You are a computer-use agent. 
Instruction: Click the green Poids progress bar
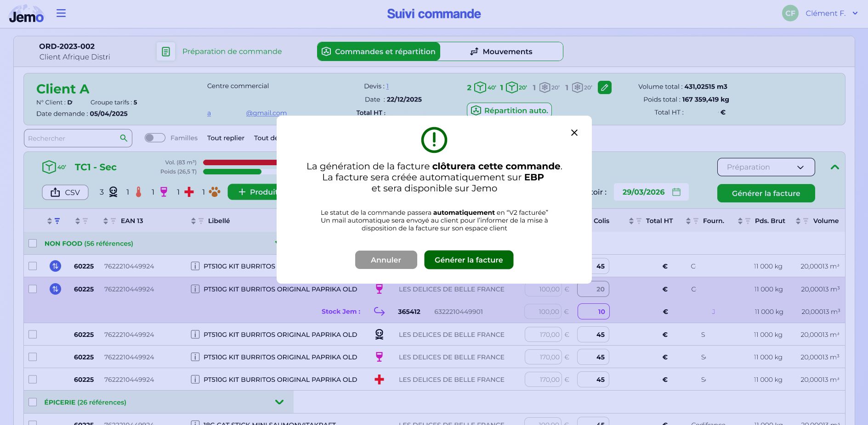232,172
